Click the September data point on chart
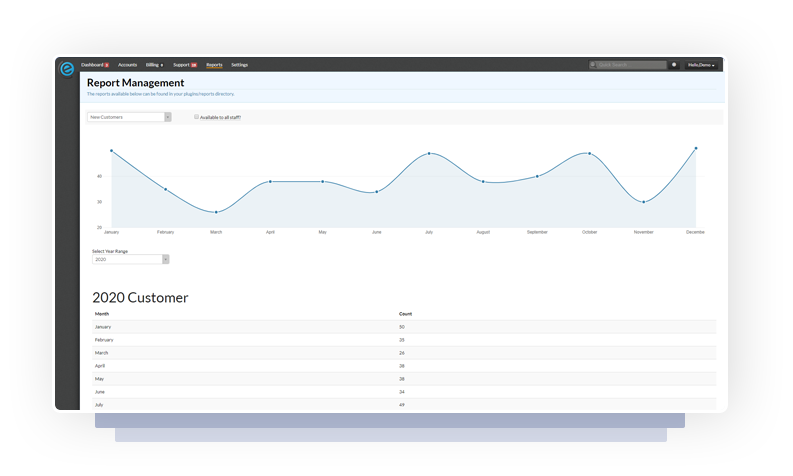Screen dimensions: 793x476 pyautogui.click(x=537, y=176)
